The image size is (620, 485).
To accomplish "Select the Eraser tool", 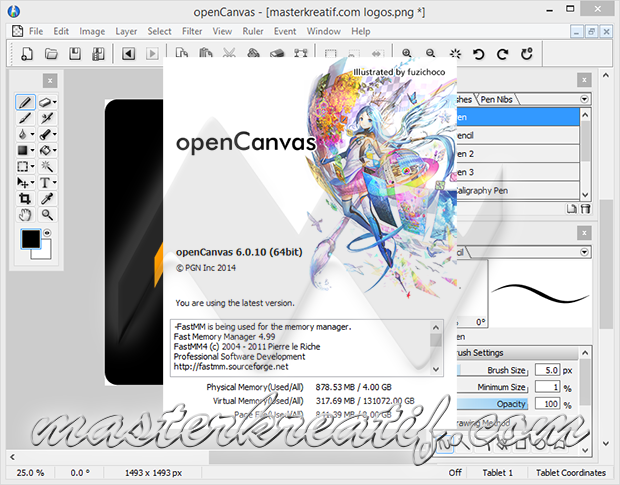I will (x=45, y=102).
